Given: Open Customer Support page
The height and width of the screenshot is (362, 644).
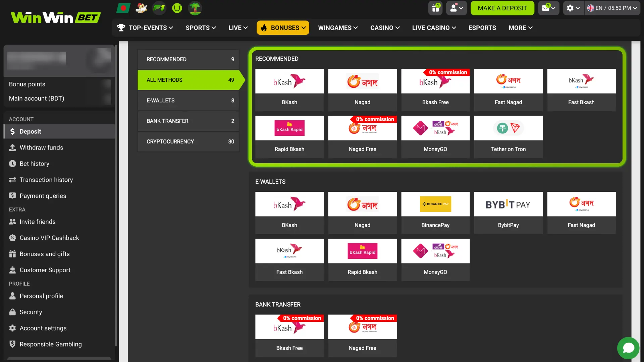Looking at the screenshot, I should (x=59, y=270).
